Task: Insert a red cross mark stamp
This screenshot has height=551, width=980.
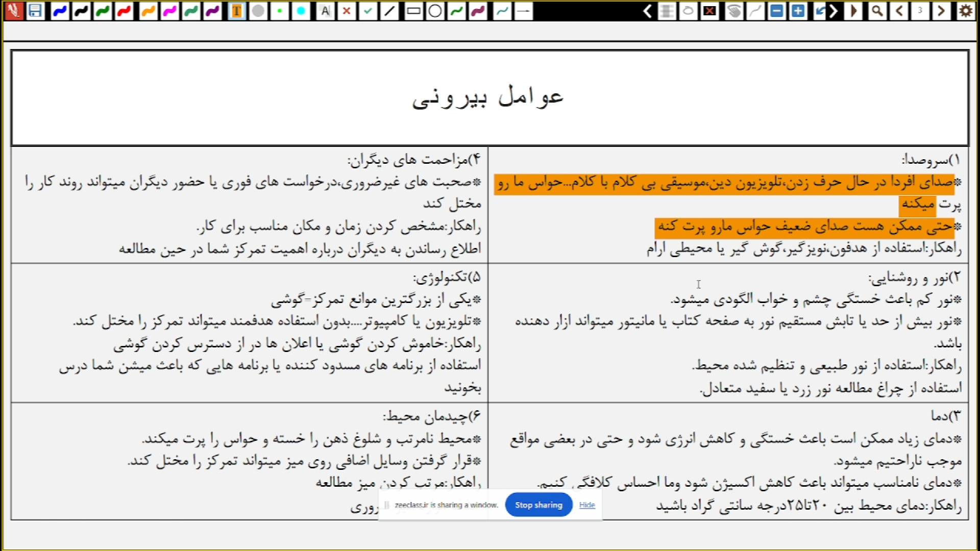Action: pyautogui.click(x=347, y=11)
